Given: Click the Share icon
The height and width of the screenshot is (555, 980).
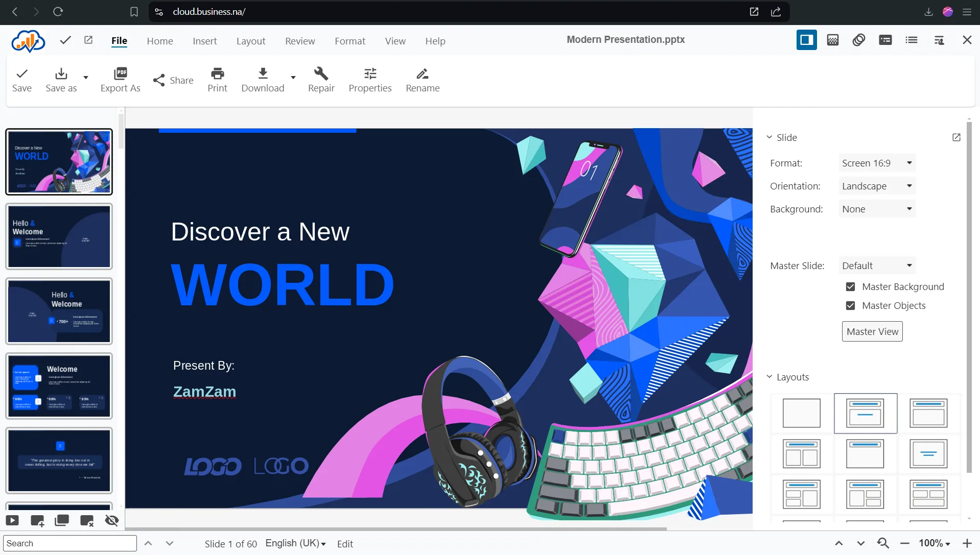Looking at the screenshot, I should pos(159,80).
